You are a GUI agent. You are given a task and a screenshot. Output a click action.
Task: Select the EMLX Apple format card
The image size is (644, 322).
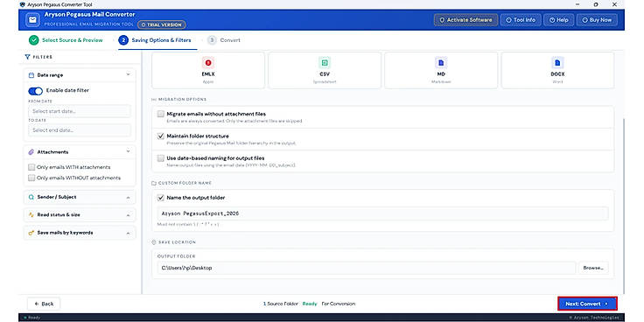208,70
